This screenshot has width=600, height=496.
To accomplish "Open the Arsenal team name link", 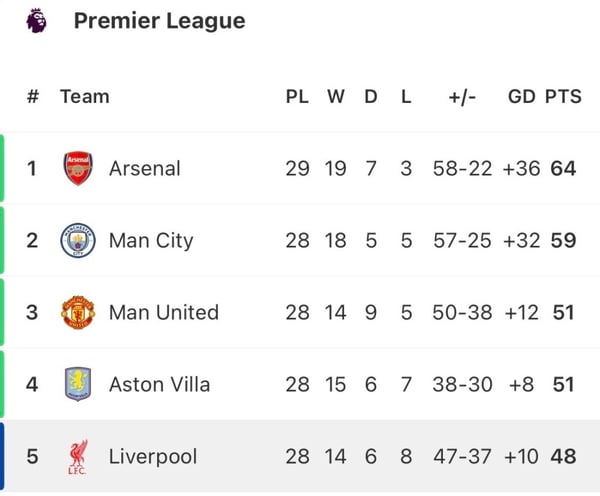I will (145, 168).
